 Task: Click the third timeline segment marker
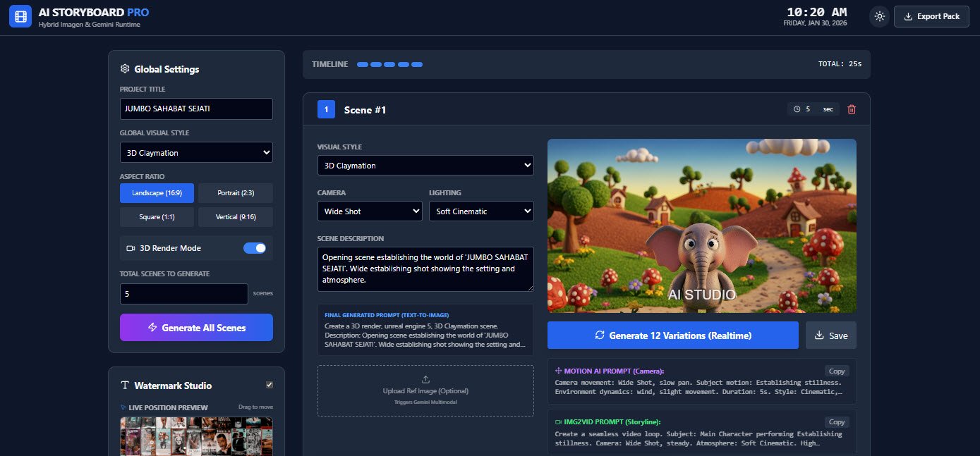pyautogui.click(x=389, y=64)
